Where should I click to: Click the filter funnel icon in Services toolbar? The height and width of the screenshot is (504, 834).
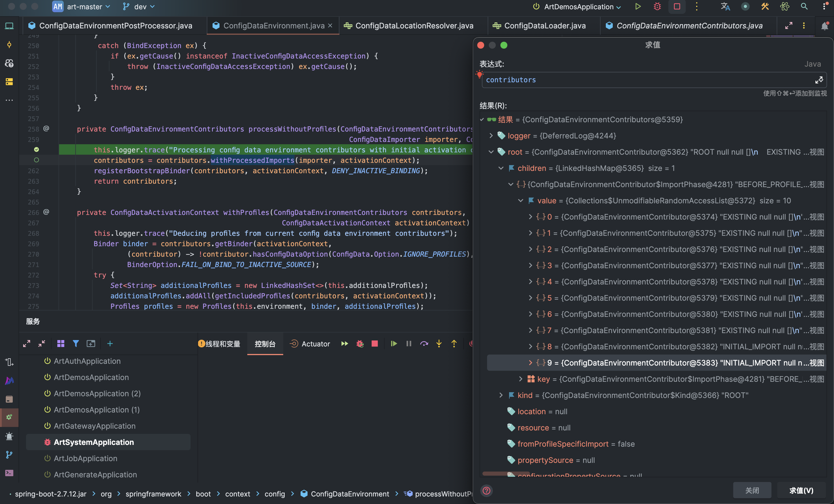pyautogui.click(x=76, y=344)
